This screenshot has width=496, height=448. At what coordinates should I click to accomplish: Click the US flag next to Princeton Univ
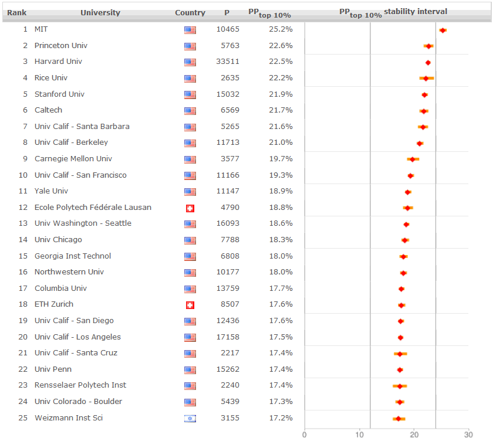190,46
